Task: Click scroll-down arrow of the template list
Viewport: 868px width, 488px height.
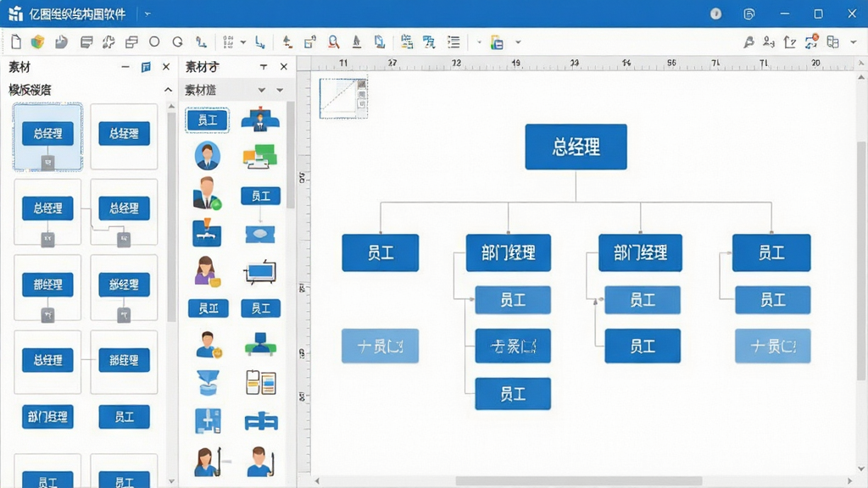Action: (x=171, y=481)
